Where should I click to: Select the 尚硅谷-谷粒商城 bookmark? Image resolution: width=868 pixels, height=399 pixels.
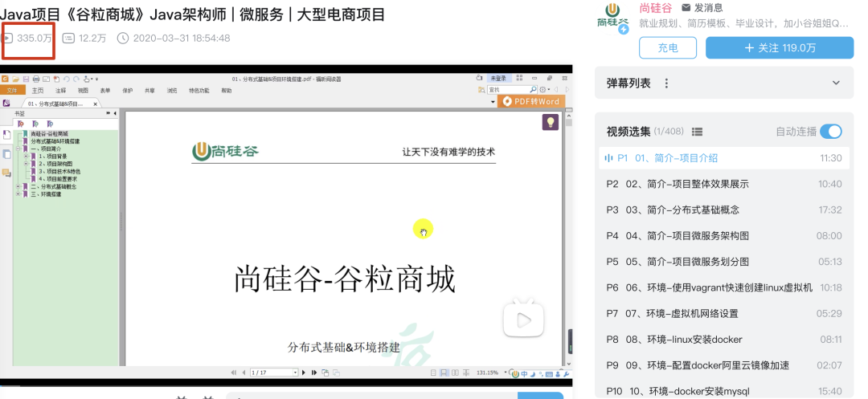tap(49, 134)
